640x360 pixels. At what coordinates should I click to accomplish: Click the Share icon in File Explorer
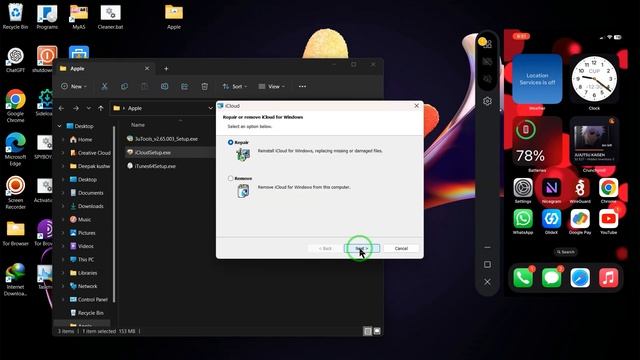pos(184,87)
